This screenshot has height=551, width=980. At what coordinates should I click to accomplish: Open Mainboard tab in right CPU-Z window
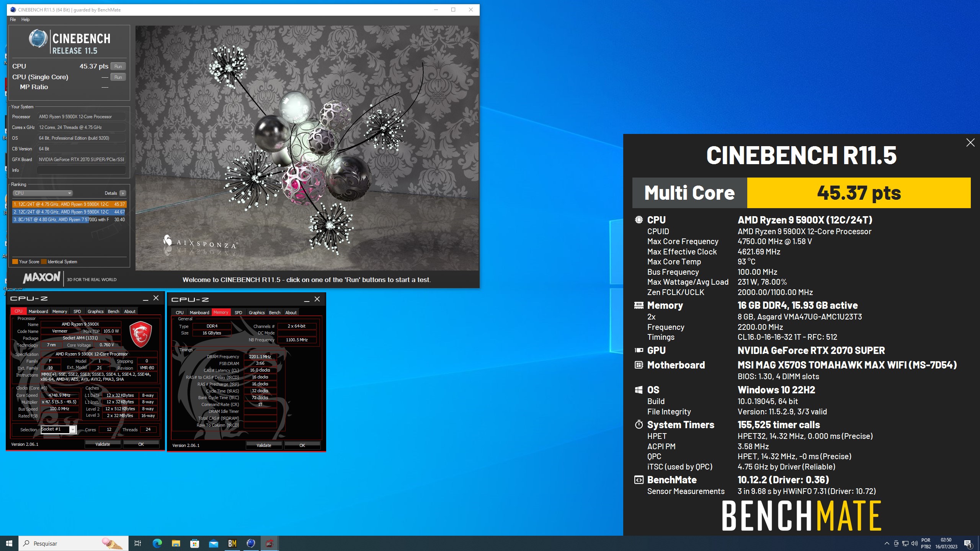click(199, 313)
